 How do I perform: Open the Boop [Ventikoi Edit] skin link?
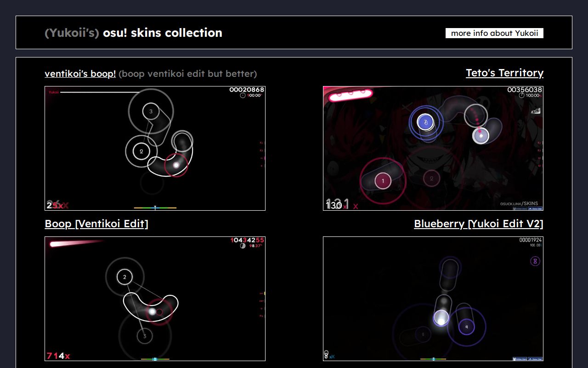coord(96,224)
